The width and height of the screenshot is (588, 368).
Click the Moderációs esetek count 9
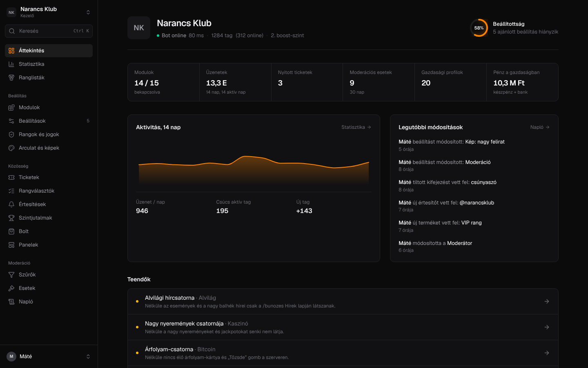(x=352, y=83)
